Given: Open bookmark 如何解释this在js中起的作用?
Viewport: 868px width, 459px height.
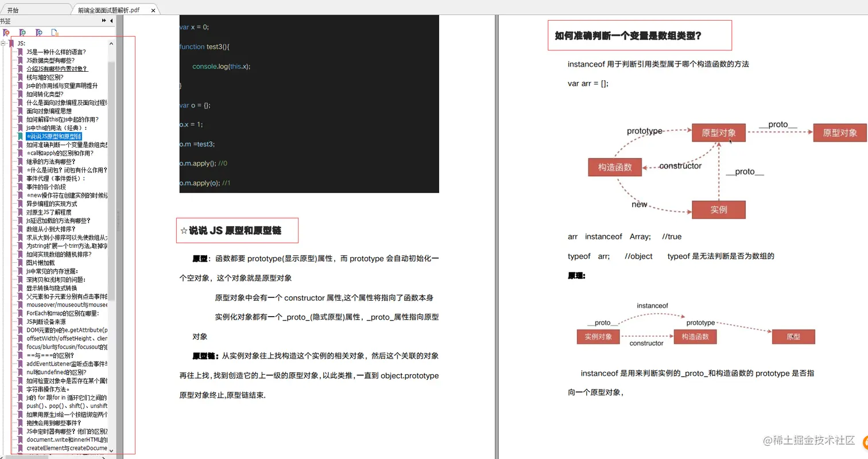Looking at the screenshot, I should [x=63, y=119].
